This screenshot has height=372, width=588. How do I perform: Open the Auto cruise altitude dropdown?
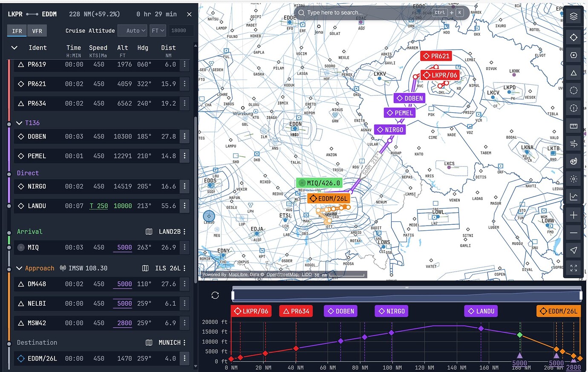coord(132,30)
